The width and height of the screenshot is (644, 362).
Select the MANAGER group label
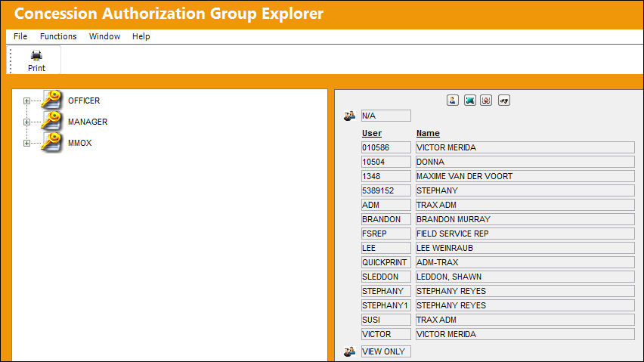click(88, 122)
